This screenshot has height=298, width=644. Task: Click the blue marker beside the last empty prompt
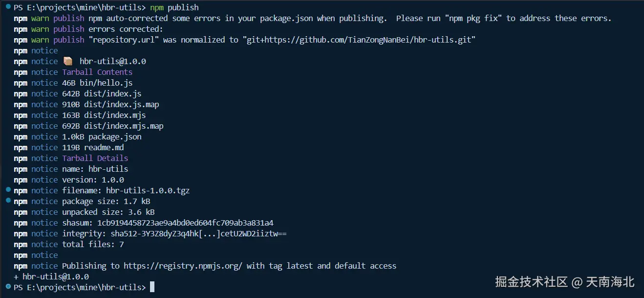[x=8, y=287]
